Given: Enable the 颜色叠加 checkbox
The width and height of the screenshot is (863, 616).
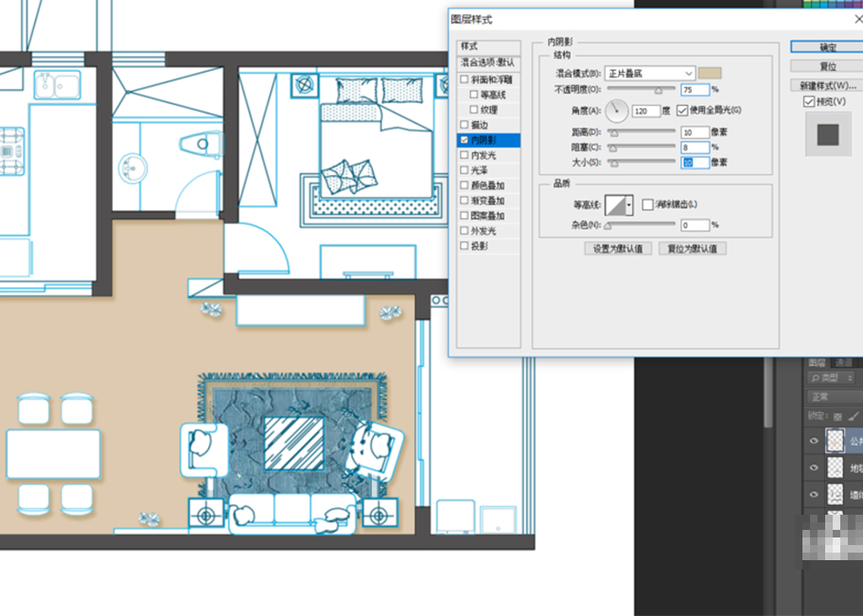Looking at the screenshot, I should (465, 185).
